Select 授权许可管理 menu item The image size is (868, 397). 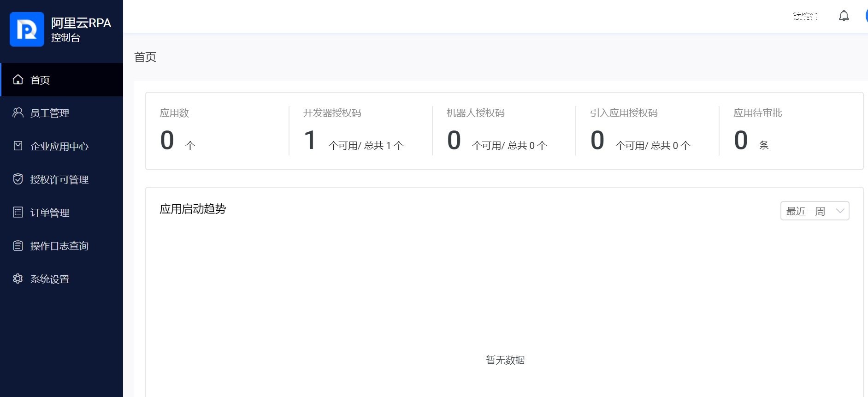pyautogui.click(x=62, y=179)
